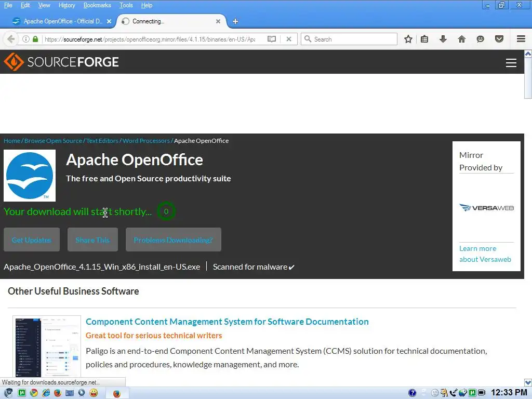Click the Get Updates button
The width and height of the screenshot is (532, 399).
click(32, 240)
